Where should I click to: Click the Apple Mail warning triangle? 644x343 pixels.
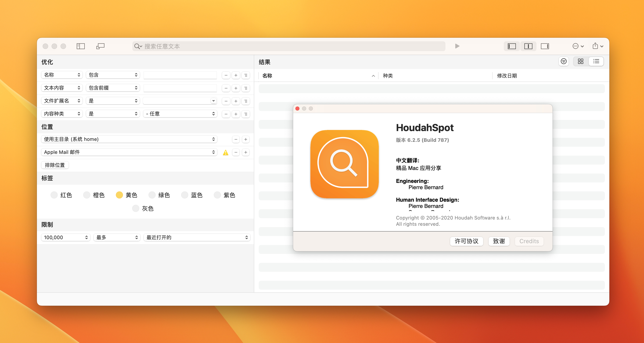[x=225, y=153]
